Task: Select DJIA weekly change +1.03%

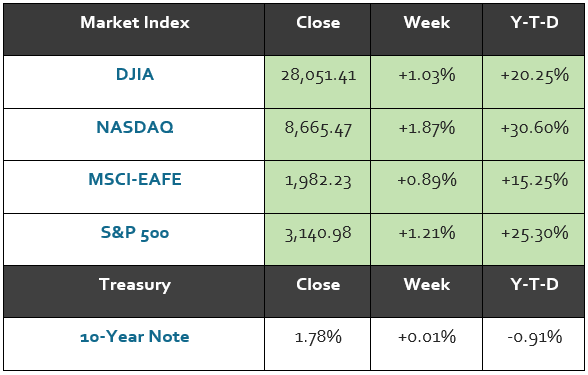Action: point(427,75)
